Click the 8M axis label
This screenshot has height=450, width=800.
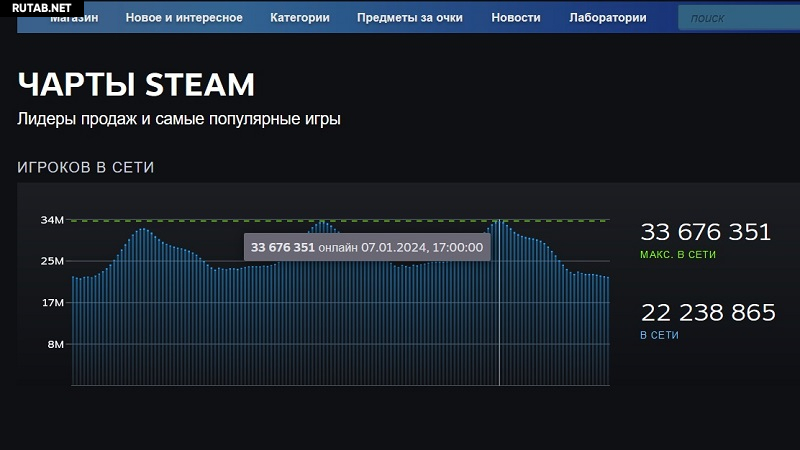coord(55,344)
